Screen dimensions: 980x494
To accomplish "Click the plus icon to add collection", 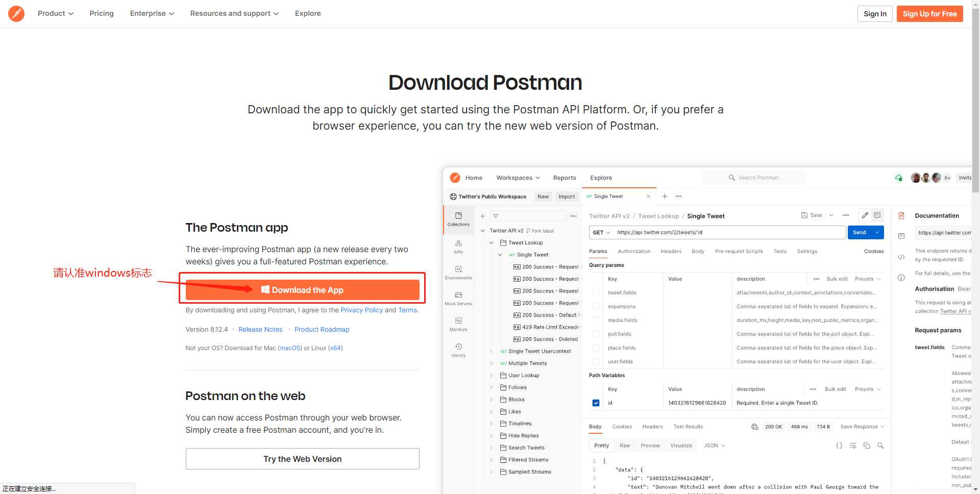I will pos(482,216).
